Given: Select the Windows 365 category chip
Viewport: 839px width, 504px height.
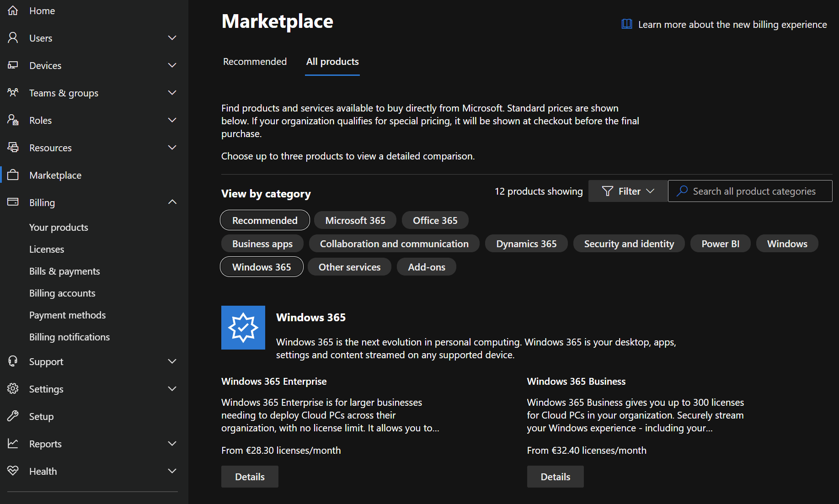Looking at the screenshot, I should [262, 267].
